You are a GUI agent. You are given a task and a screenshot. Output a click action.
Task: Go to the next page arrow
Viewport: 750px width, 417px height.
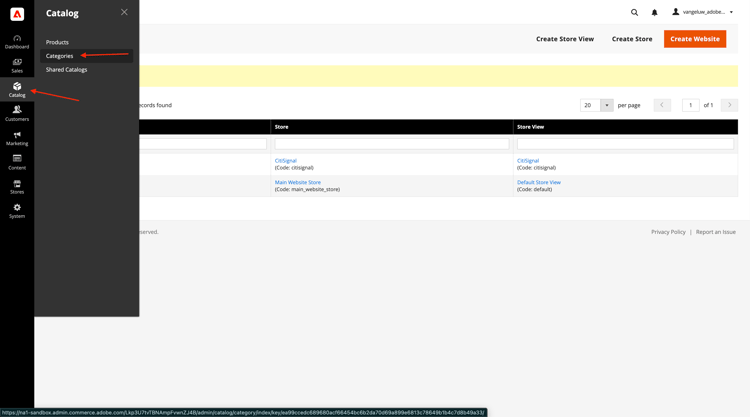(729, 105)
